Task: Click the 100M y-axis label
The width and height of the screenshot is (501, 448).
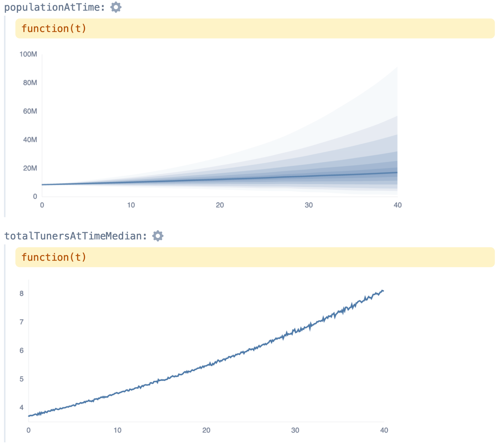Action: coord(28,54)
